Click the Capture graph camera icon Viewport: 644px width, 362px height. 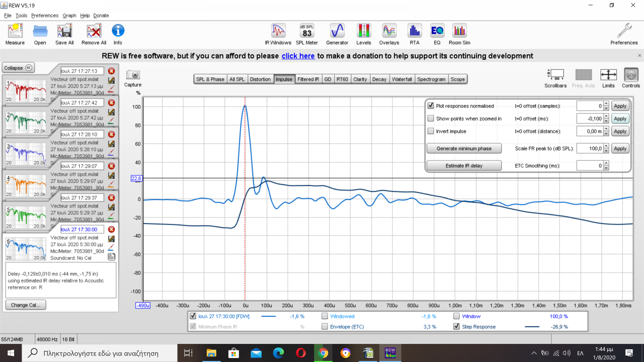(133, 75)
